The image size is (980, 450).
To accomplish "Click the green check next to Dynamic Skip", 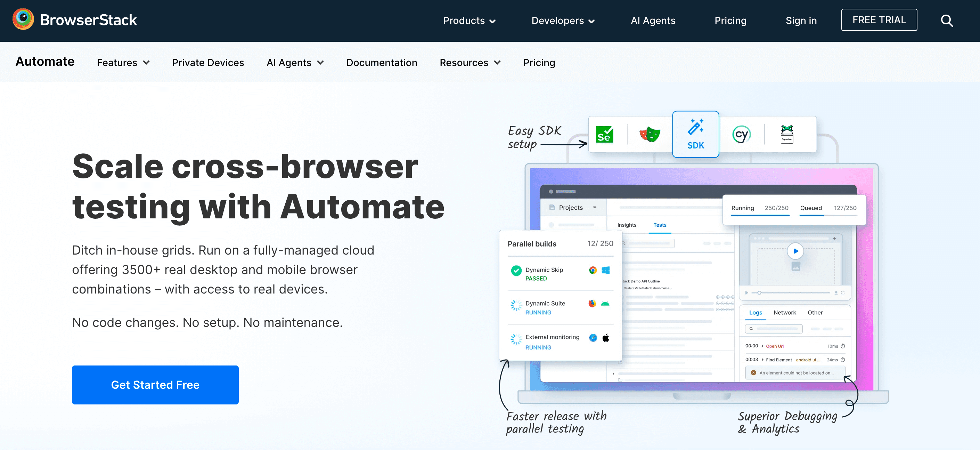I will click(x=516, y=271).
